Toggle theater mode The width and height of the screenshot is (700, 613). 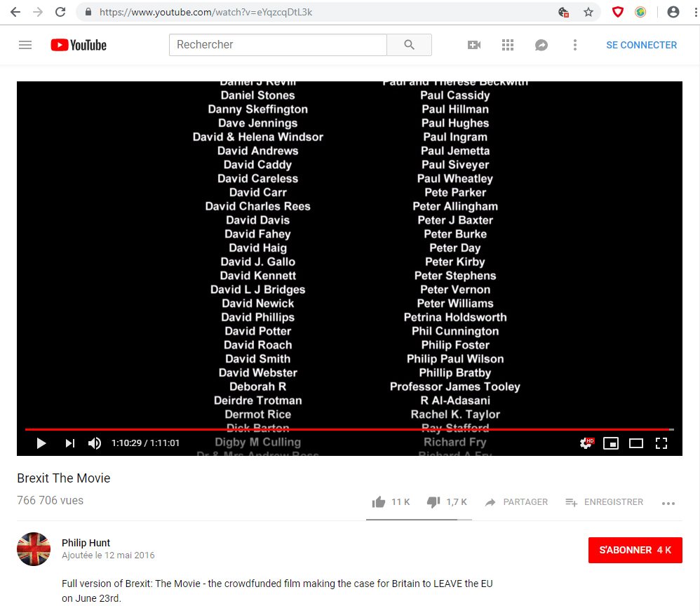tap(635, 443)
